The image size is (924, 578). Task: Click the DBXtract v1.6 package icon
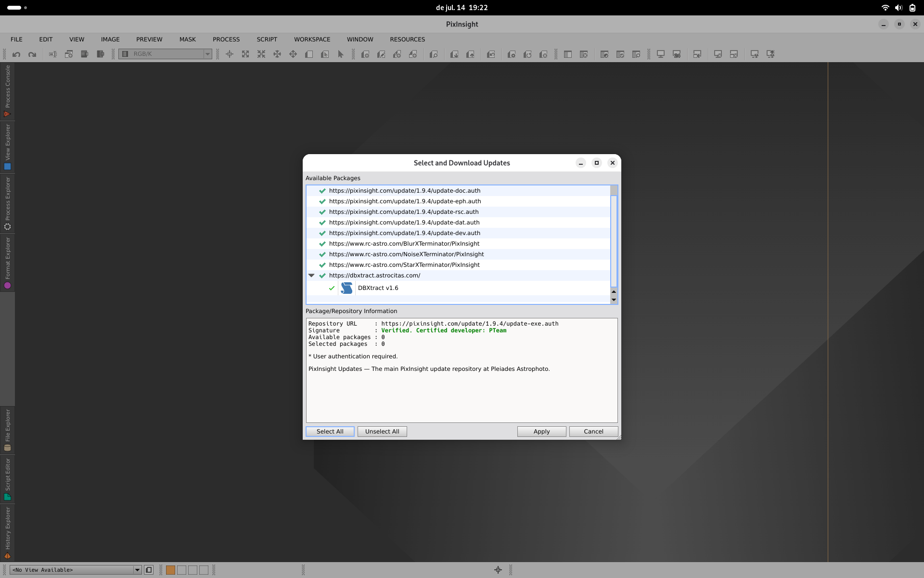(x=346, y=288)
